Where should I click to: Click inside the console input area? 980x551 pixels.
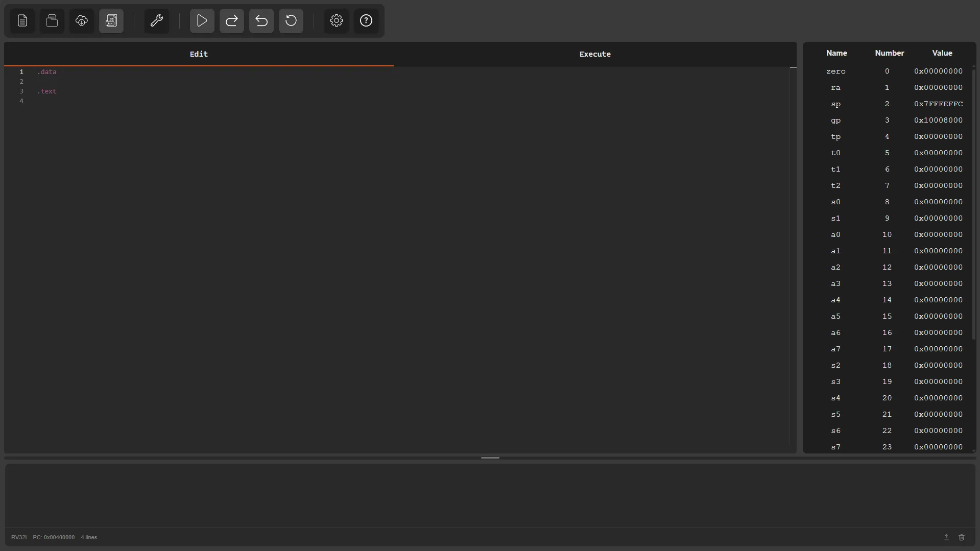pyautogui.click(x=490, y=495)
